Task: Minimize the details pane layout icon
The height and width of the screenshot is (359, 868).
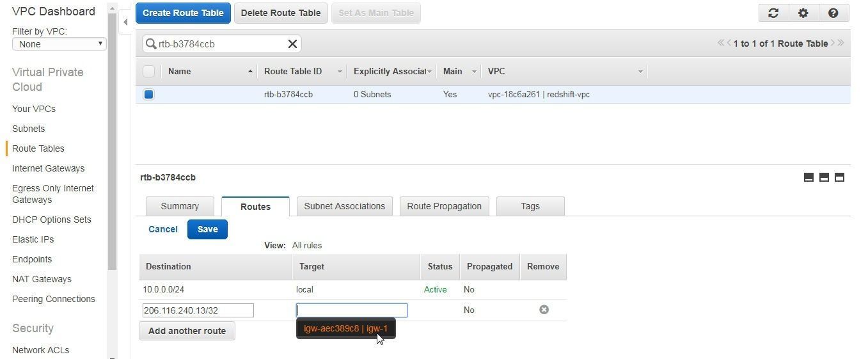Action: [809, 177]
